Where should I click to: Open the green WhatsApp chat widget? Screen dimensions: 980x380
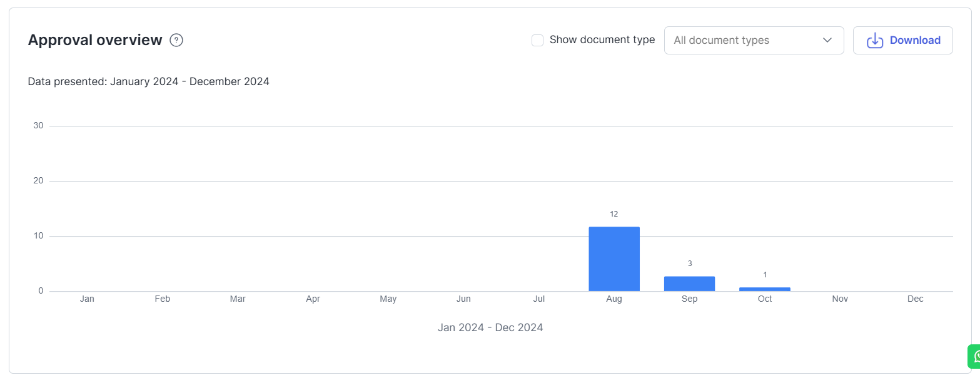pyautogui.click(x=974, y=357)
